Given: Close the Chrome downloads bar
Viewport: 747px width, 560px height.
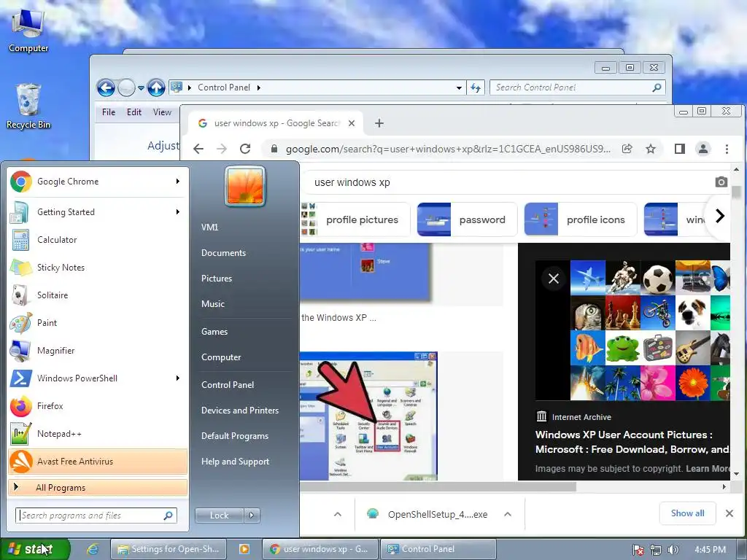Looking at the screenshot, I should (729, 513).
